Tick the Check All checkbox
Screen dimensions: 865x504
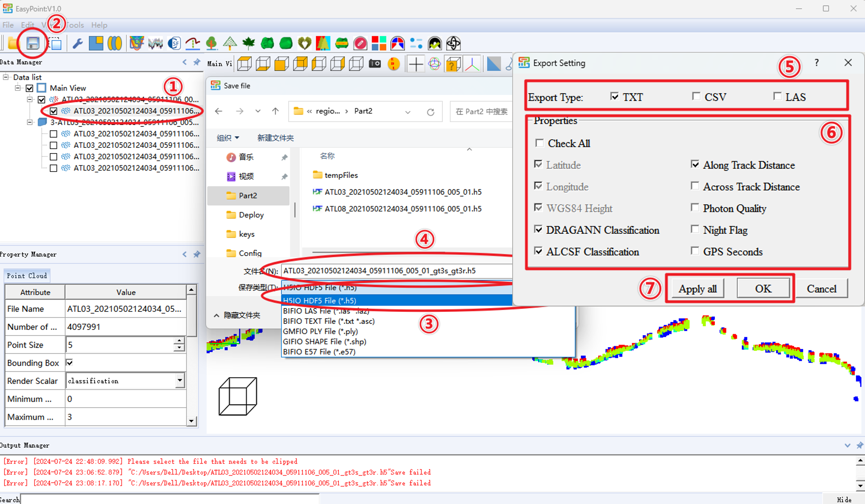539,143
